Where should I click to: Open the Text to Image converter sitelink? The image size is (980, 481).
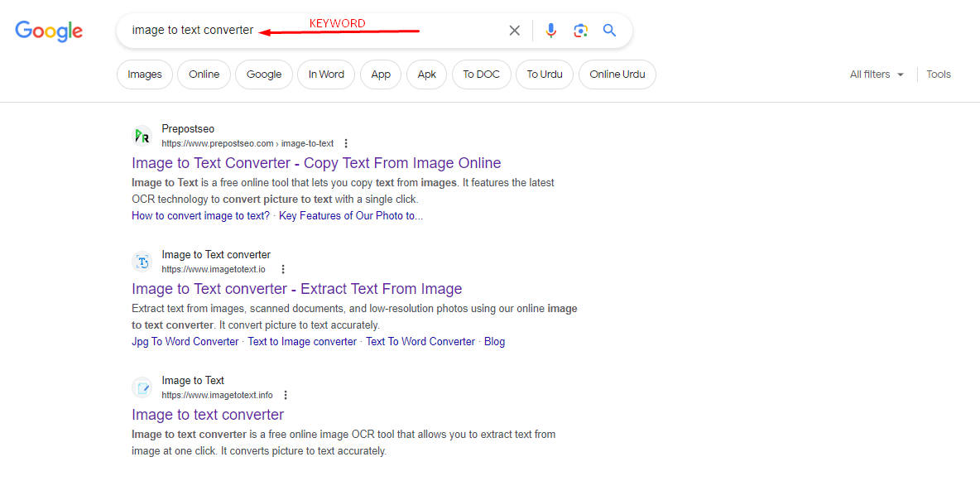click(302, 342)
